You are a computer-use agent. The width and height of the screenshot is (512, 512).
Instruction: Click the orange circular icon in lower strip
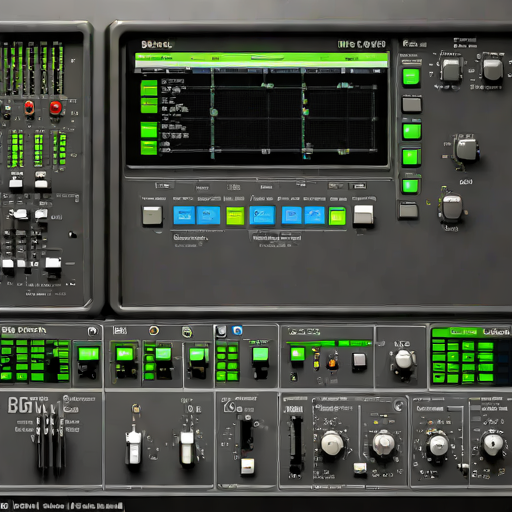pyautogui.click(x=154, y=330)
